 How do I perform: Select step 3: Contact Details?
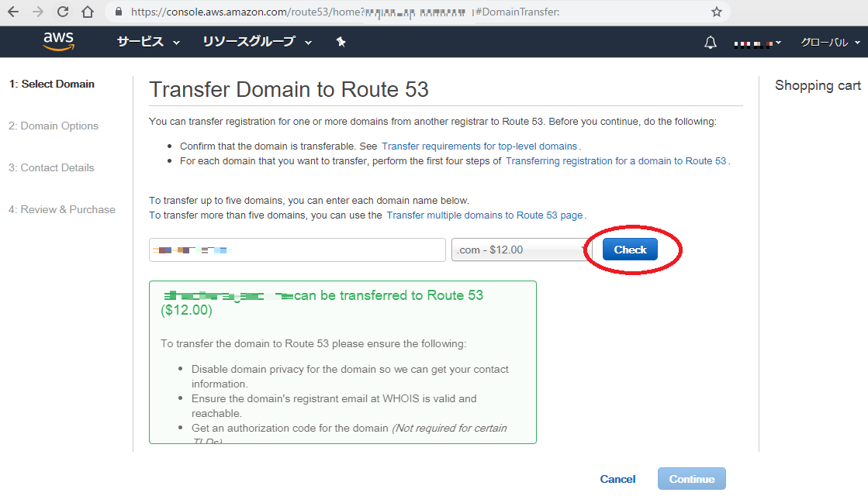click(51, 167)
